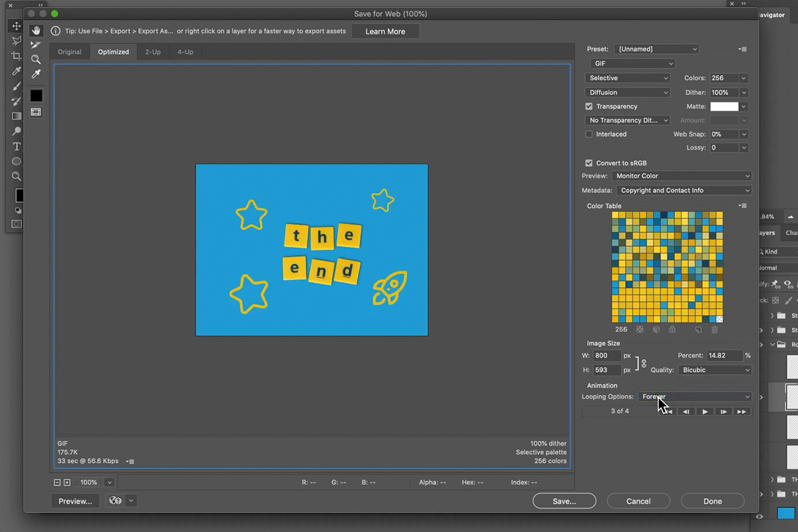Image resolution: width=798 pixels, height=532 pixels.
Task: Click the Learn More button
Action: (x=385, y=31)
